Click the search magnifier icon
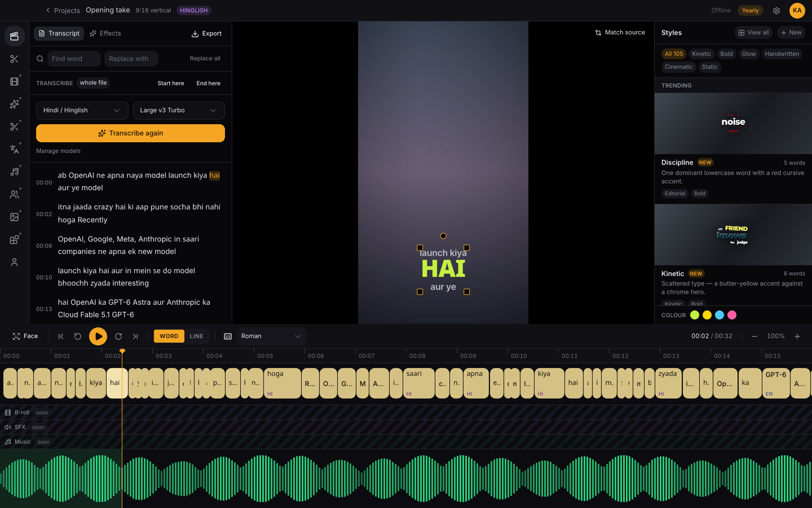812x508 pixels. tap(40, 59)
